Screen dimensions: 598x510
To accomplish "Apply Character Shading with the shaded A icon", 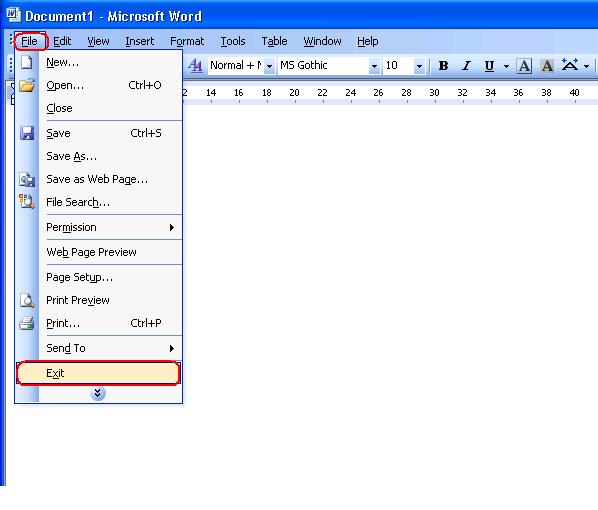I will 547,66.
